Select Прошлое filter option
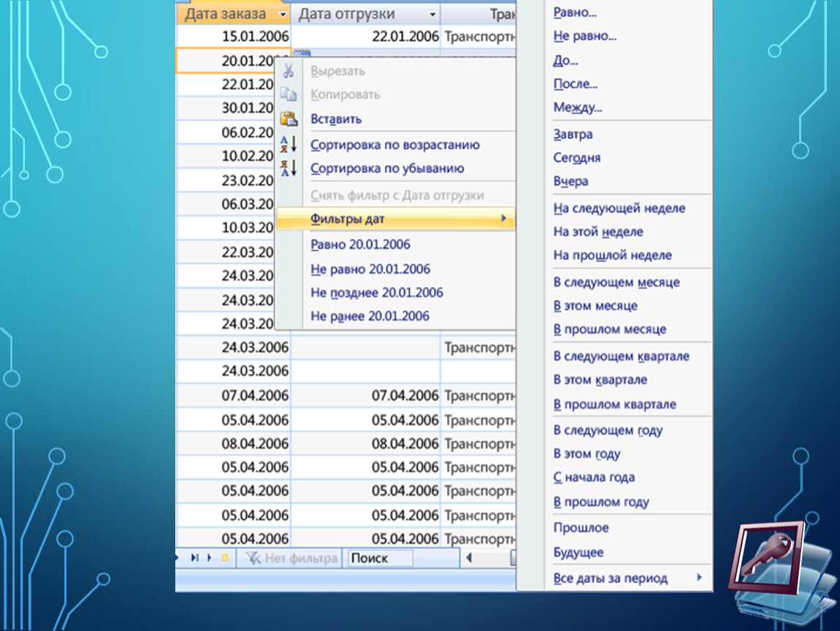This screenshot has width=840, height=631. point(581,527)
